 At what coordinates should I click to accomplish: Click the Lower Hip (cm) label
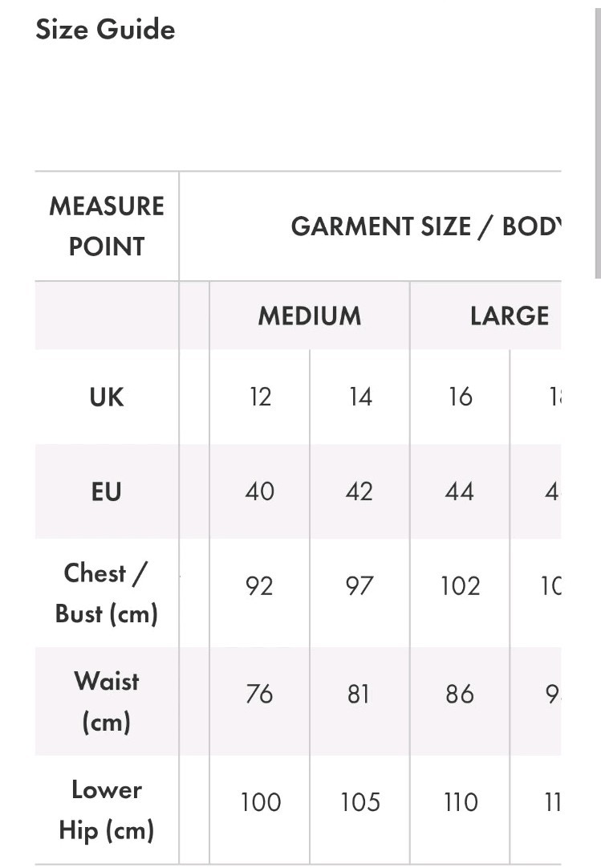point(107,810)
